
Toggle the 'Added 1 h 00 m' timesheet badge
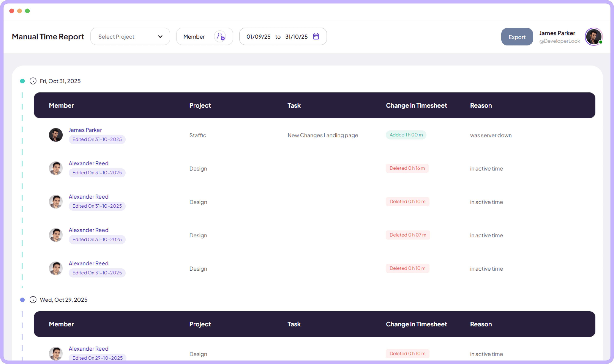click(x=406, y=135)
